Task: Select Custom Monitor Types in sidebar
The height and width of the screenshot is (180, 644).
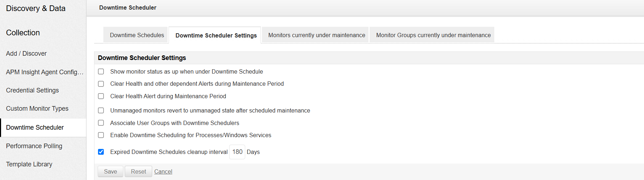Action: click(37, 109)
